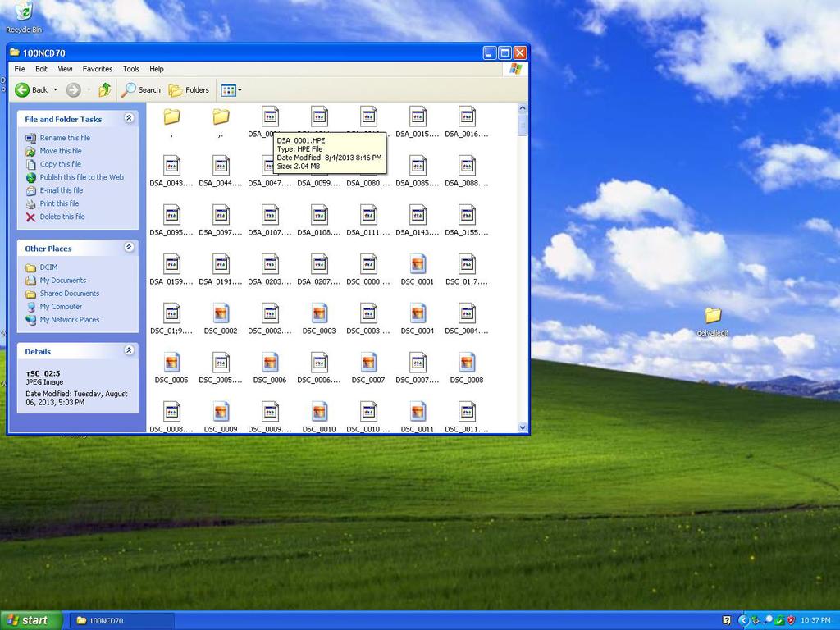Collapse the File and Folder Tasks panel

129,118
